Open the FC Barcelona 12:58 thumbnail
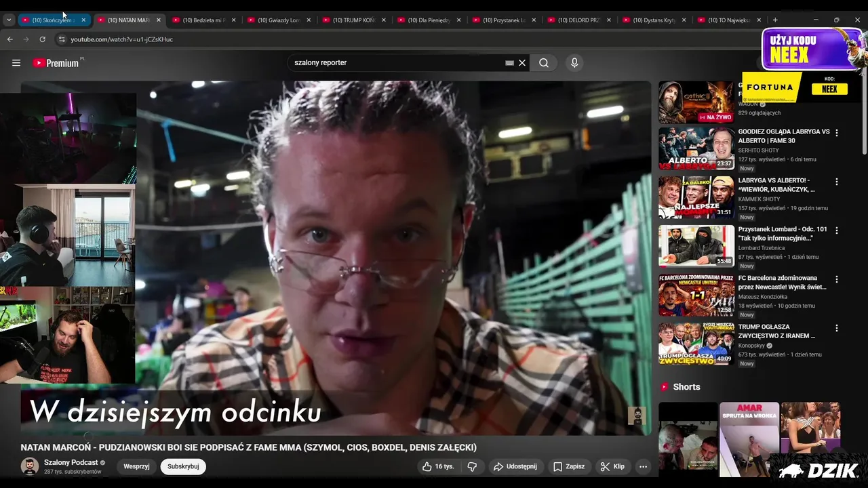 (696, 295)
